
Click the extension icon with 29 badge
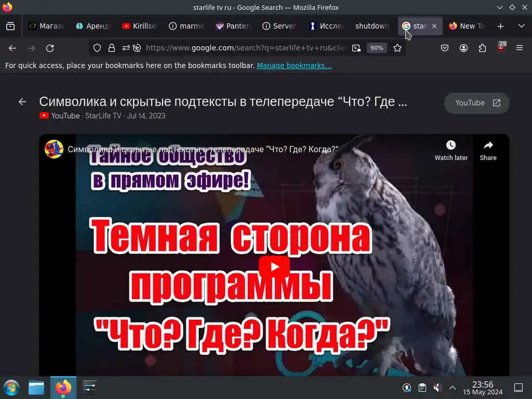click(x=501, y=47)
